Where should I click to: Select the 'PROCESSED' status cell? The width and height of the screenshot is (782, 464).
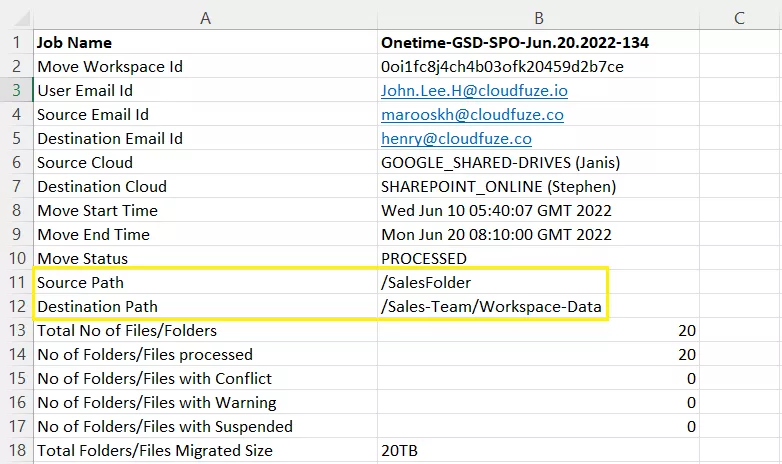[x=539, y=258]
